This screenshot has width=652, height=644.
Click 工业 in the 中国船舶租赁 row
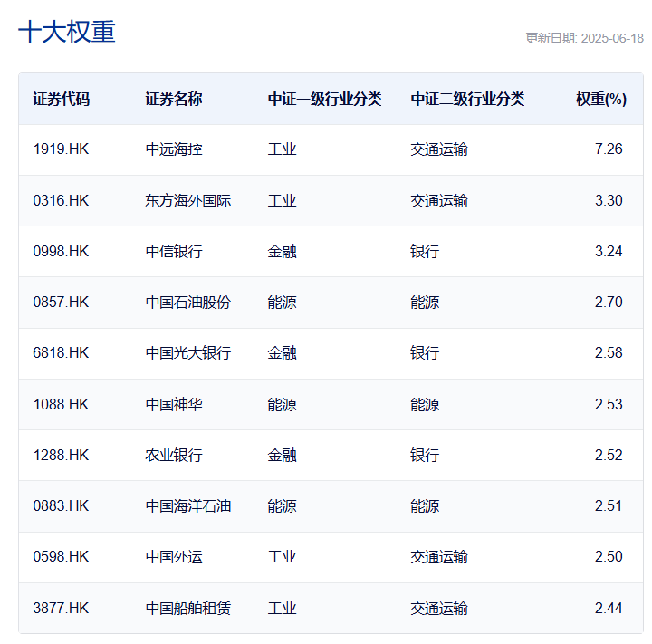pos(282,609)
